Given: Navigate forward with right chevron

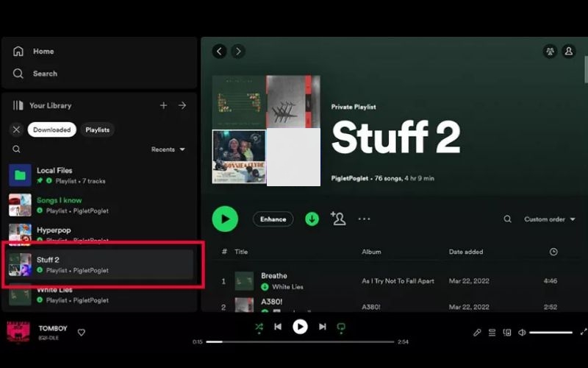Looking at the screenshot, I should coord(238,51).
